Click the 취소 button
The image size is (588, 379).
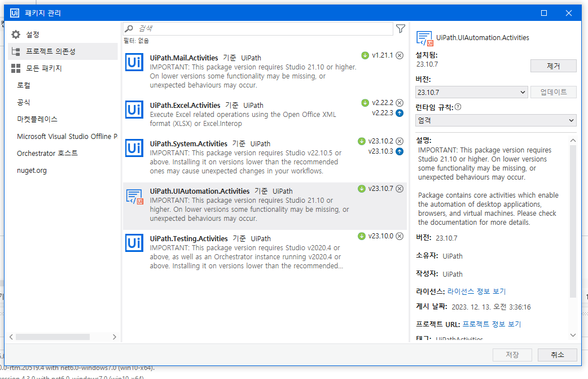coord(558,355)
